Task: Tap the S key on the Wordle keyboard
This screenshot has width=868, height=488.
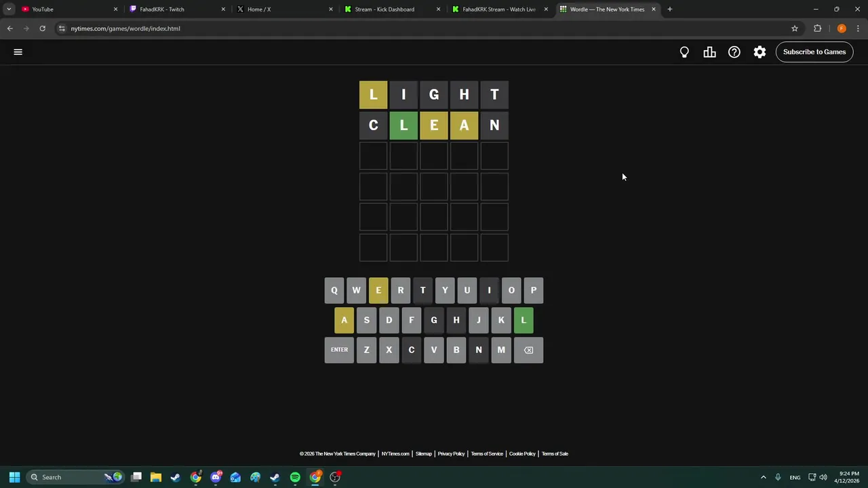Action: coord(367,320)
